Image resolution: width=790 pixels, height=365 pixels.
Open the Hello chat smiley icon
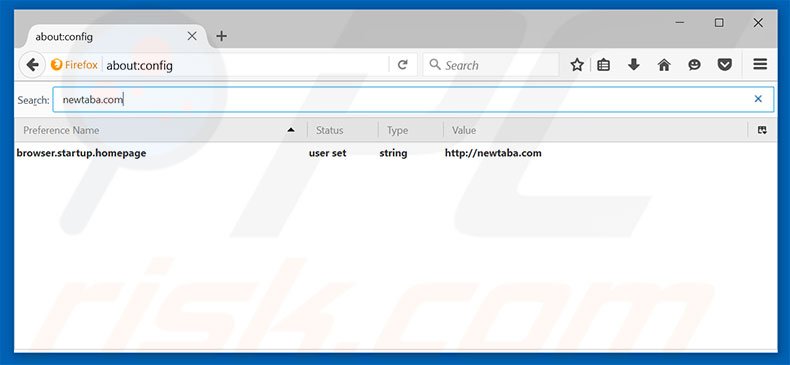[x=694, y=65]
